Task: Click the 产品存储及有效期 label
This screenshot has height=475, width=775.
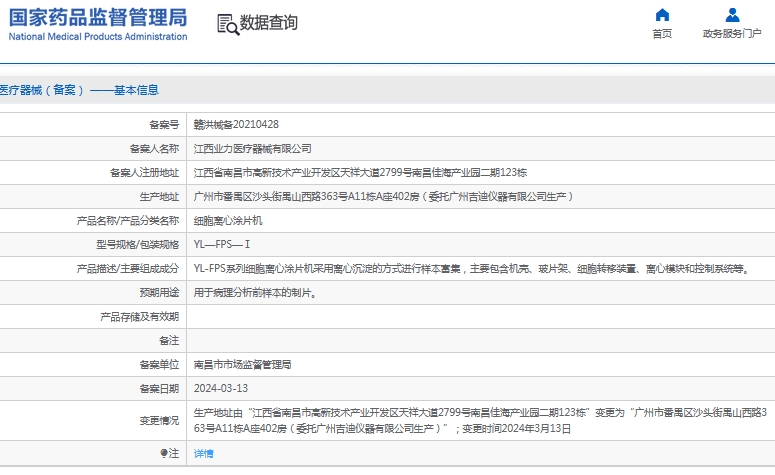Action: pyautogui.click(x=139, y=317)
